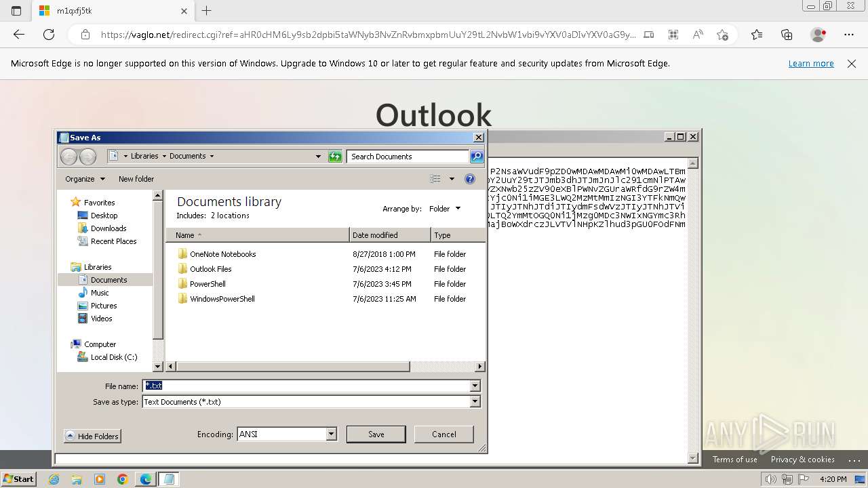Viewport: 868px width, 488px height.
Task: Click the Cancel button
Action: [443, 434]
